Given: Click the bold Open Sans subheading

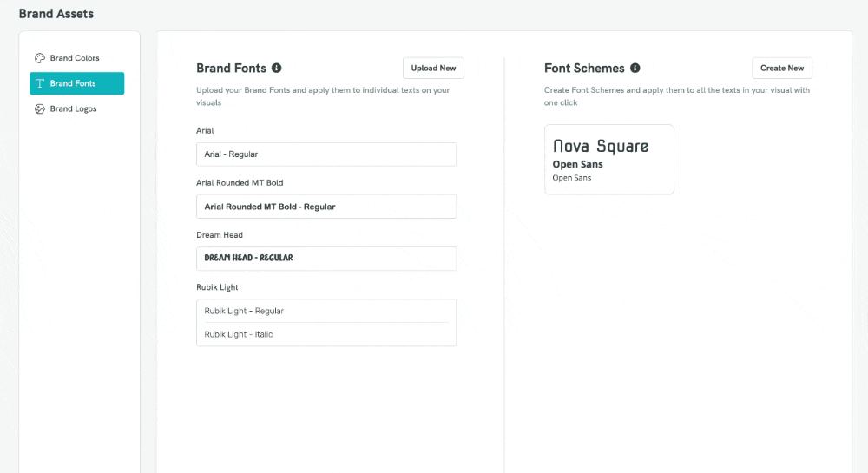Looking at the screenshot, I should click(577, 164).
